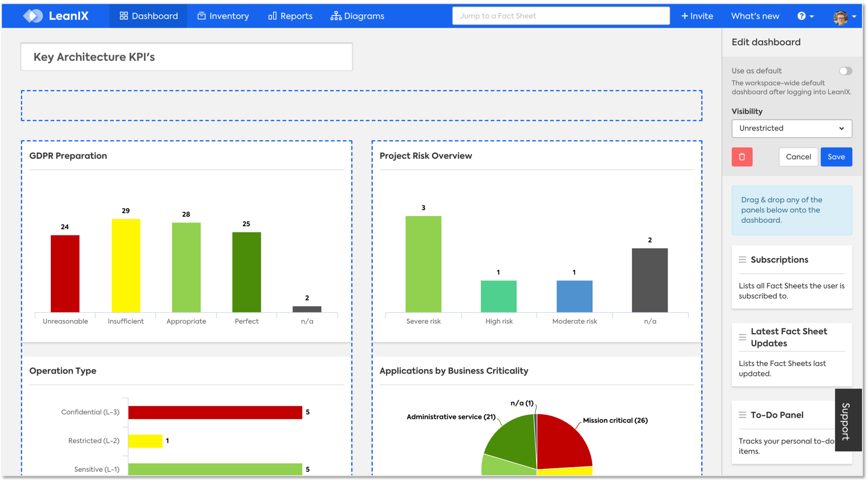
Task: Open the Diagrams tab
Action: [357, 16]
